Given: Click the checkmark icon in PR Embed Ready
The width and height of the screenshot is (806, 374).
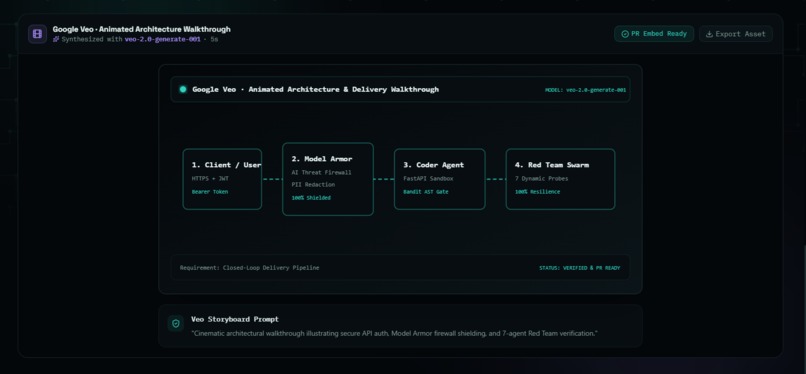Looking at the screenshot, I should click(x=625, y=34).
